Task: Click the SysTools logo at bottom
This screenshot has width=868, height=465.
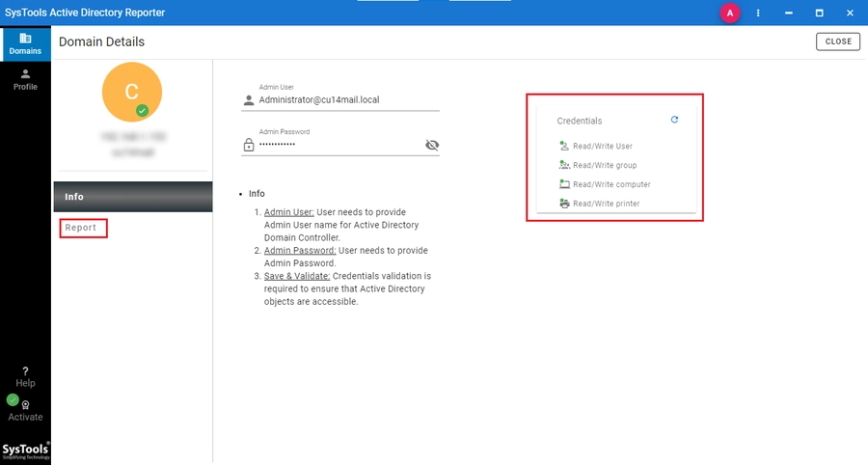Action: click(x=25, y=451)
